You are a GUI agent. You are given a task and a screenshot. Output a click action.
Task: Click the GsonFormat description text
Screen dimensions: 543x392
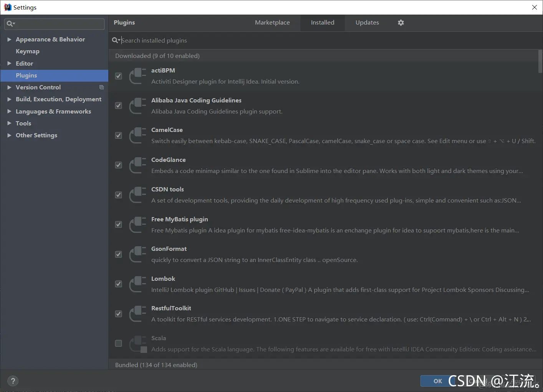click(254, 260)
